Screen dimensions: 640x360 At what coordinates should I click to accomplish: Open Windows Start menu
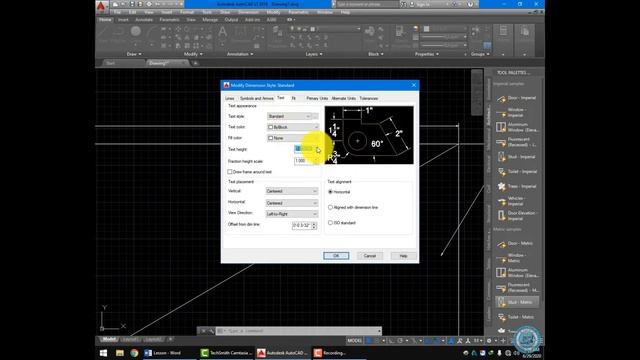(x=103, y=353)
